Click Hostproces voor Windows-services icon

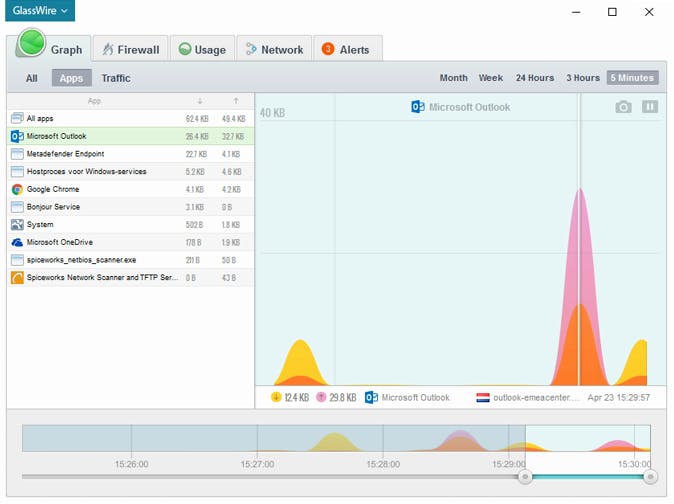click(17, 171)
